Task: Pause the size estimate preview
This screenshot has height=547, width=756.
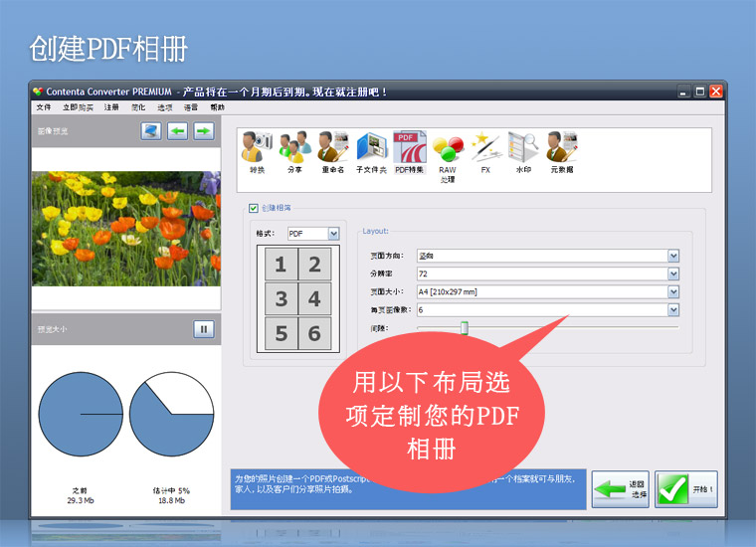Action: tap(203, 329)
